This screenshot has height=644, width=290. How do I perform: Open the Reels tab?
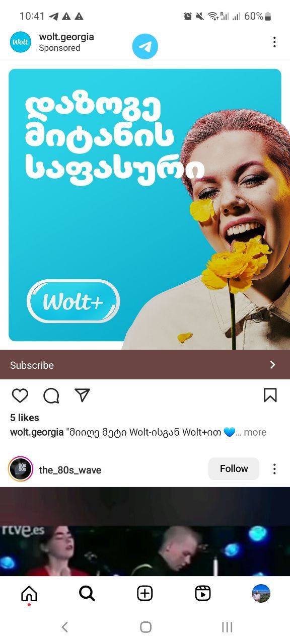[203, 594]
